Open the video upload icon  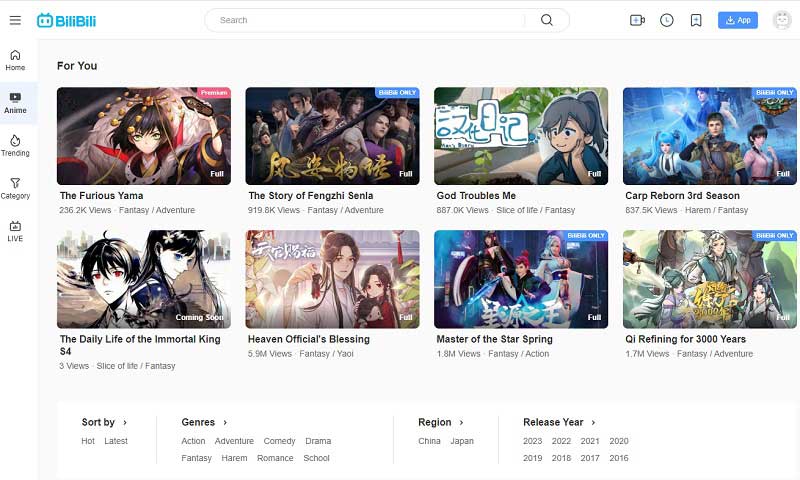click(x=637, y=20)
